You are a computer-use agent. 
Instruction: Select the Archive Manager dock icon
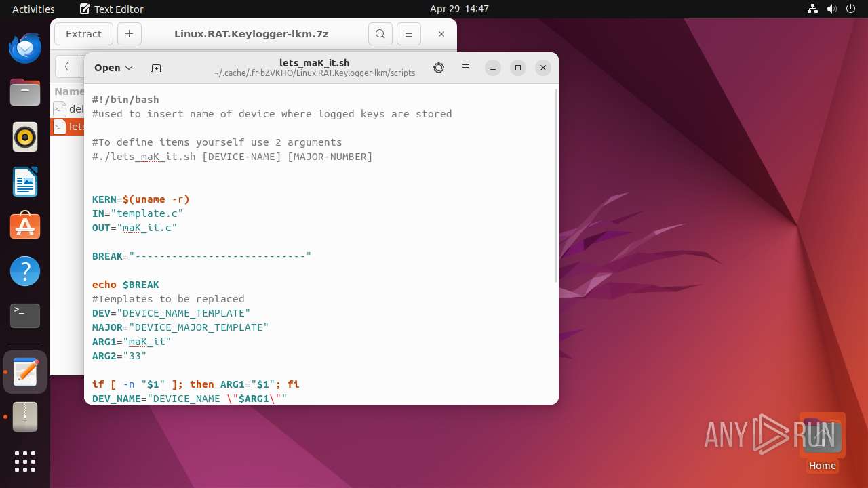[25, 417]
